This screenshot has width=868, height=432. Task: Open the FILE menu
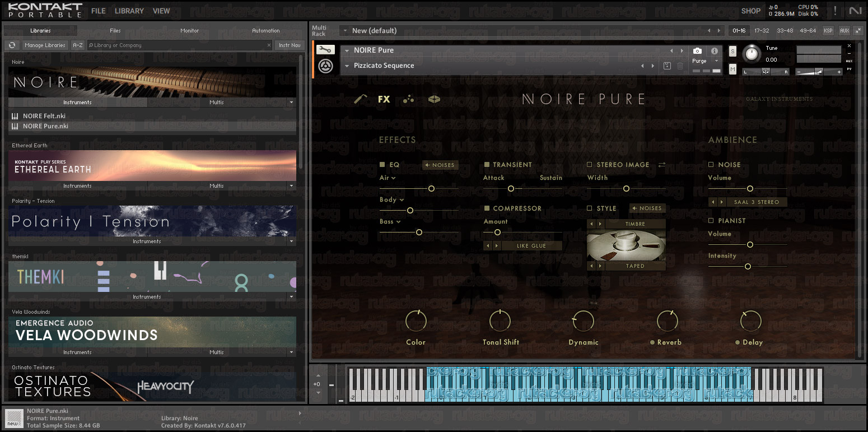tap(99, 11)
